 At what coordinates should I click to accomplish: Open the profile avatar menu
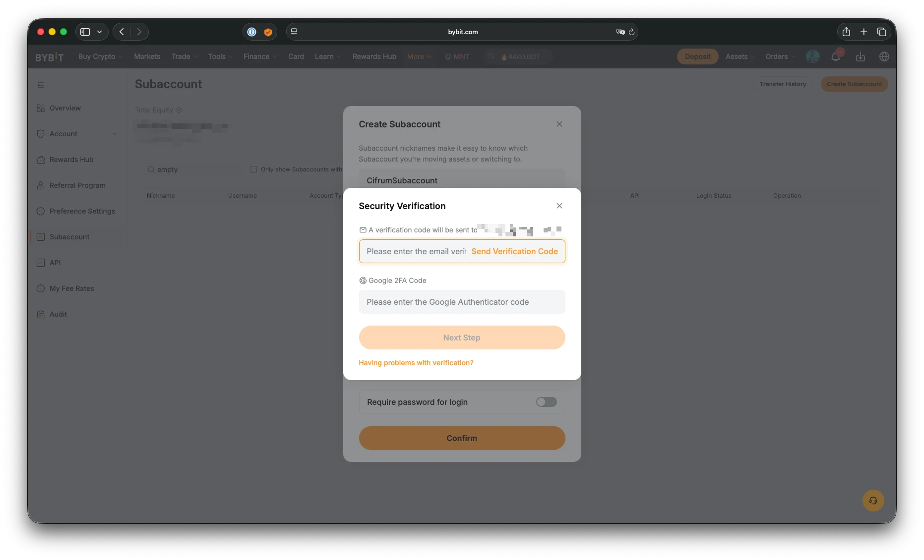click(x=812, y=56)
